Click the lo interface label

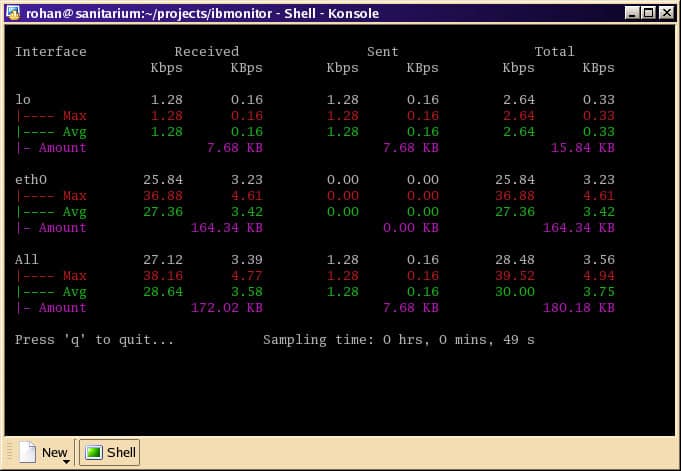pyautogui.click(x=23, y=100)
